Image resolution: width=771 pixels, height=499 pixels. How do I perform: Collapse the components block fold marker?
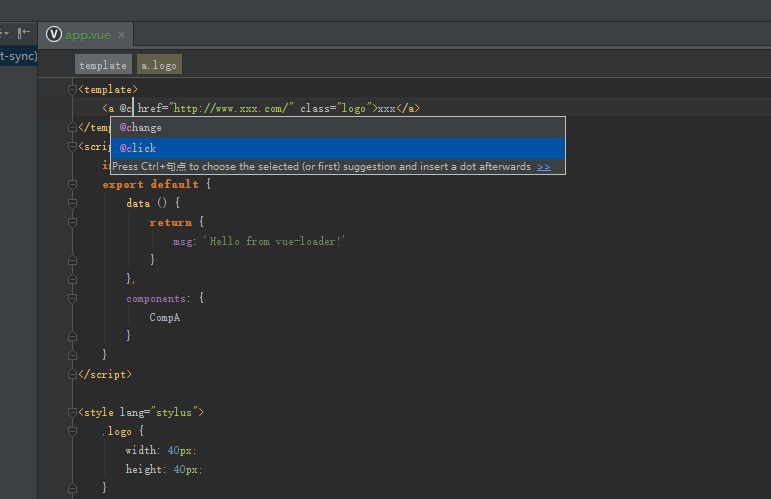pos(72,298)
